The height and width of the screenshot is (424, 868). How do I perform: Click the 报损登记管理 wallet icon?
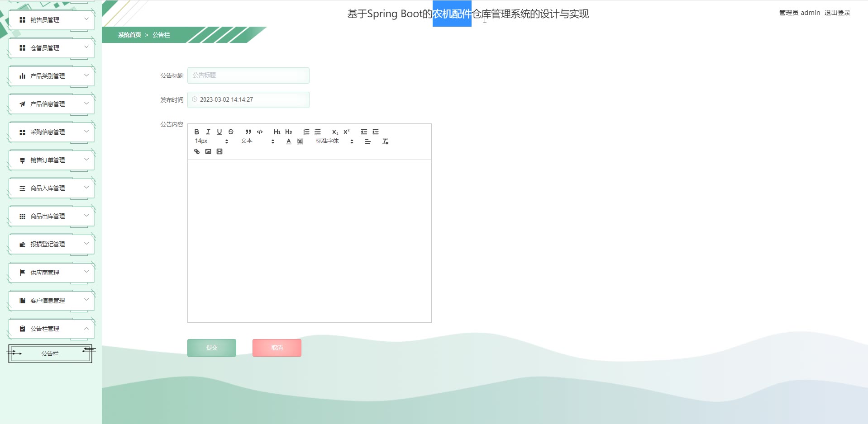tap(22, 245)
